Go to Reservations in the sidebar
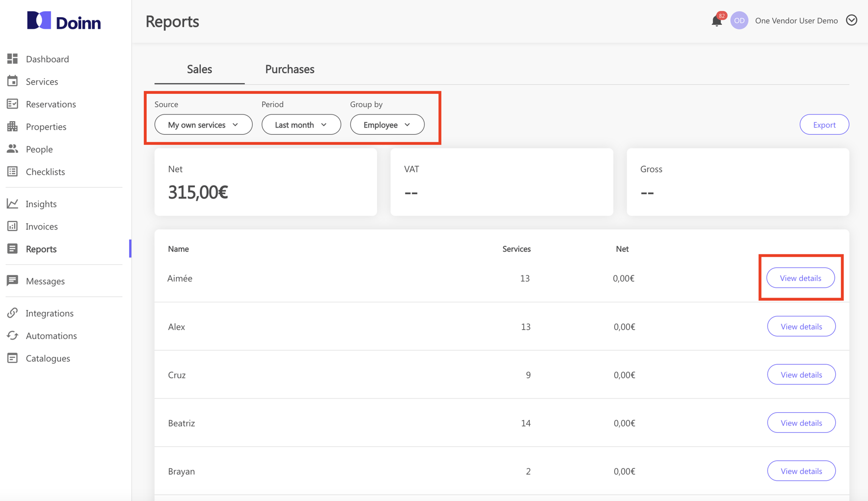Screen dimensions: 868x501 click(x=51, y=104)
